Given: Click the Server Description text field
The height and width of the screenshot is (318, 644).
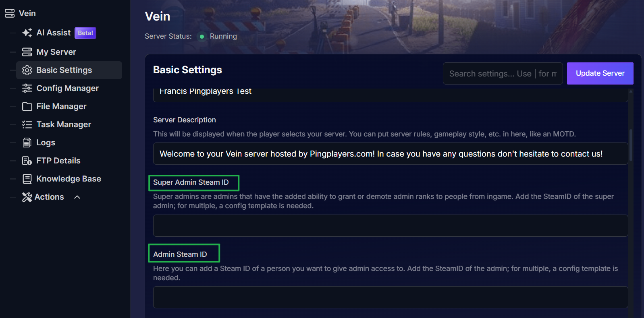Looking at the screenshot, I should 390,154.
